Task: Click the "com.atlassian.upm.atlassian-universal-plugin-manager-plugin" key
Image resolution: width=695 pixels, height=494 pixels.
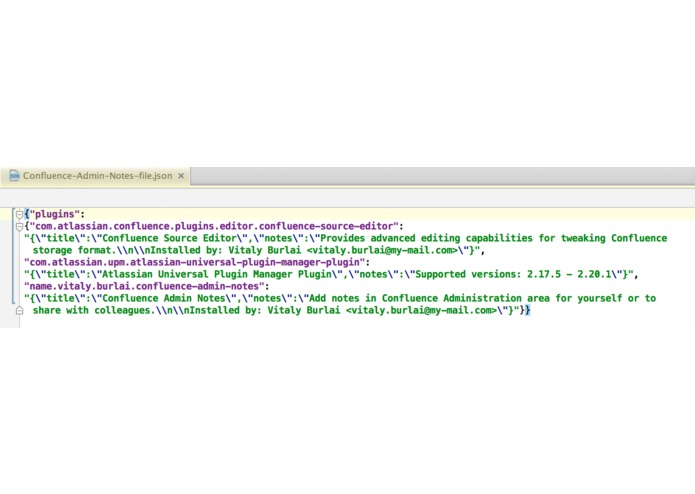Action: click(x=195, y=262)
